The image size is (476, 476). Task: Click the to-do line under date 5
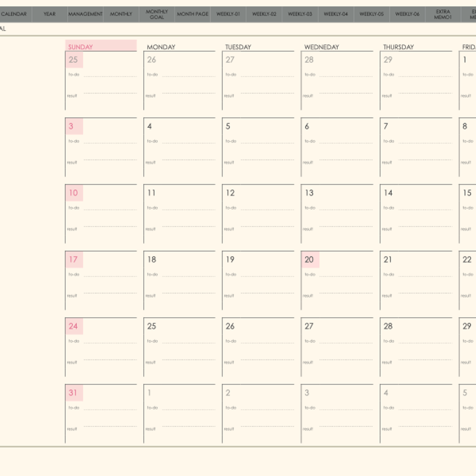(267, 143)
